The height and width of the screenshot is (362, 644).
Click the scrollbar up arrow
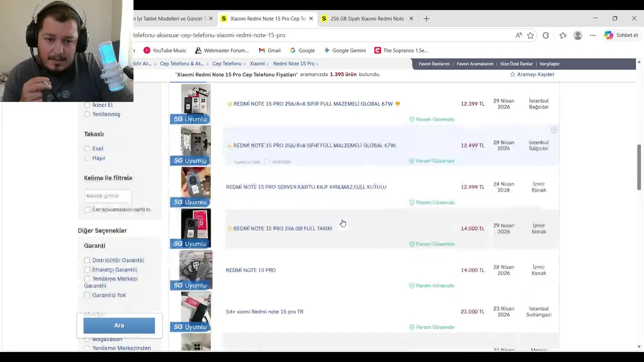[639, 62]
